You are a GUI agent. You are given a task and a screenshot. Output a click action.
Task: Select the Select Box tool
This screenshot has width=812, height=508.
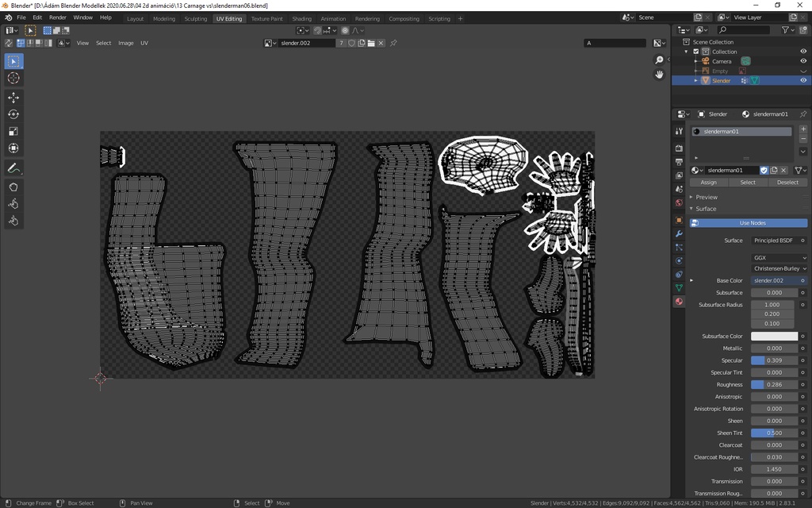click(x=13, y=62)
